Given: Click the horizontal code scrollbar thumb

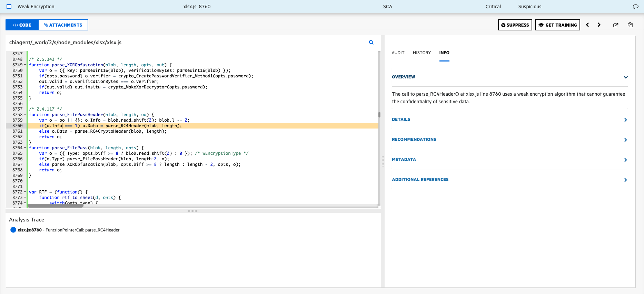Looking at the screenshot, I should click(x=55, y=206).
